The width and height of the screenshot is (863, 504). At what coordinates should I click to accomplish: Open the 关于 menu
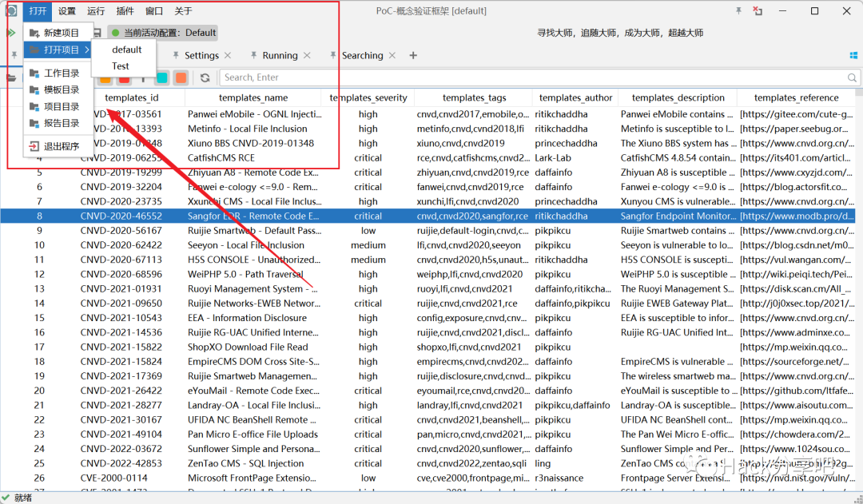[x=183, y=11]
